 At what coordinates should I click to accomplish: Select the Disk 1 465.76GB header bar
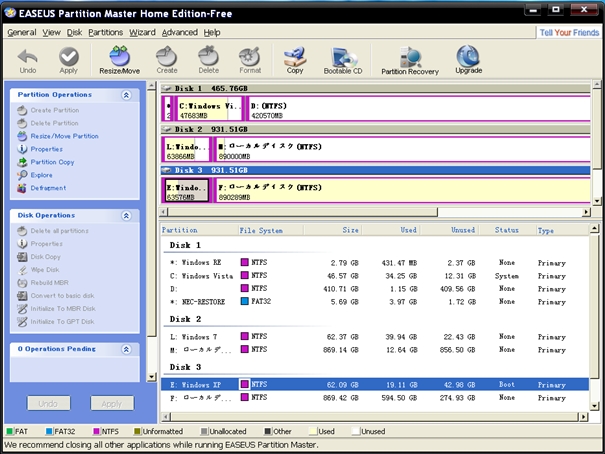375,88
